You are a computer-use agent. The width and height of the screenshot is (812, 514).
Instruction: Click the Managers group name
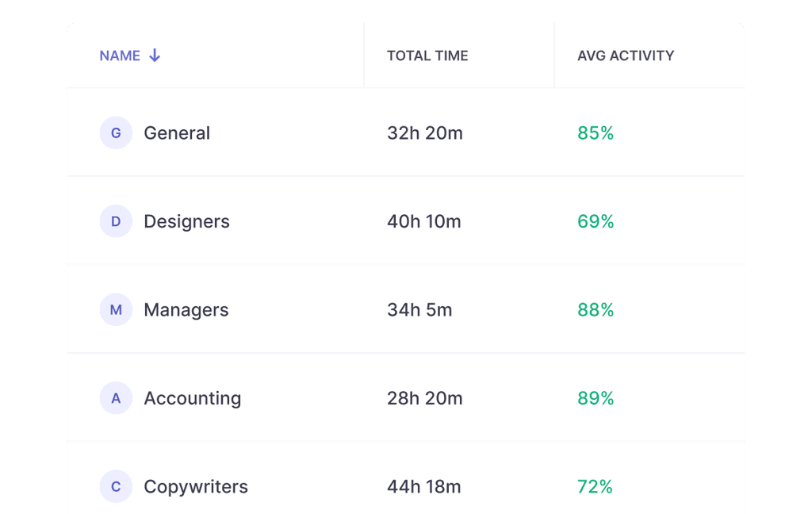click(186, 309)
